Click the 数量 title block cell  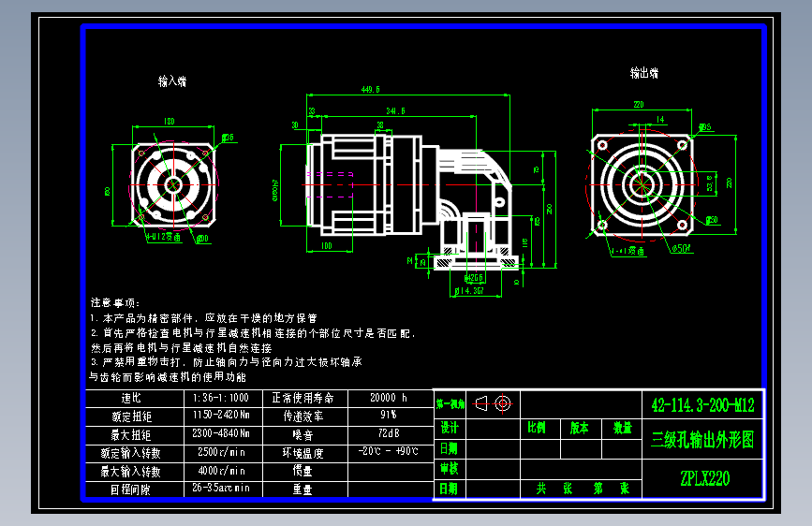[623, 428]
